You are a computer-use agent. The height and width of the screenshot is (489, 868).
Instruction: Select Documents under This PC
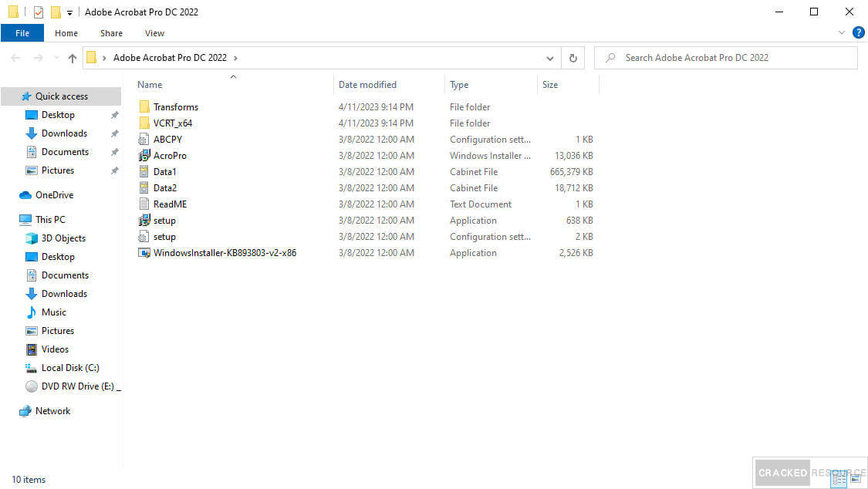point(65,275)
